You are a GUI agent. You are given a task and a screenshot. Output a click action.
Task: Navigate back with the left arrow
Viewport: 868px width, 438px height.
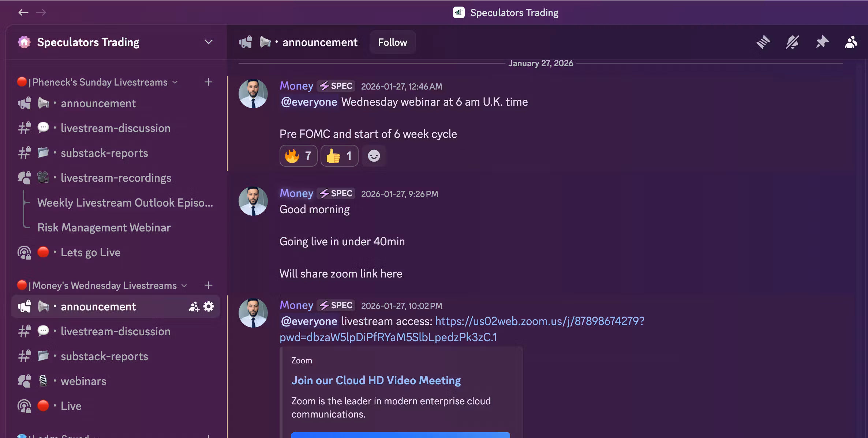click(23, 12)
